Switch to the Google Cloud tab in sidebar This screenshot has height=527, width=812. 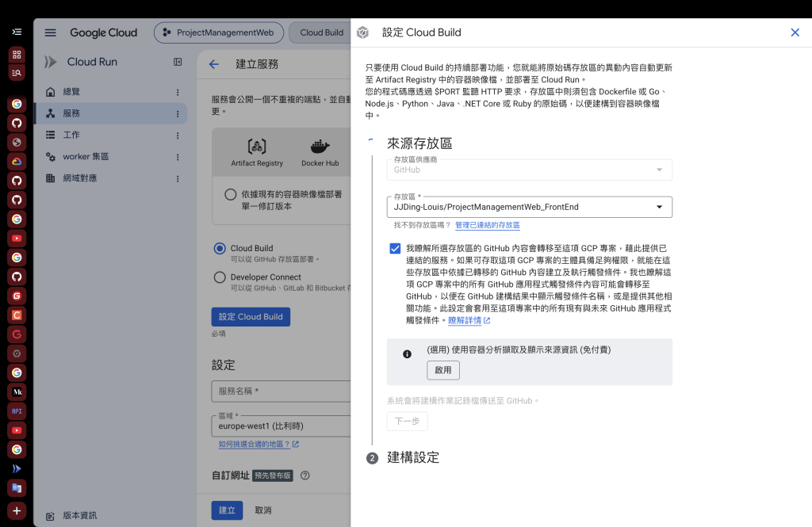click(17, 162)
